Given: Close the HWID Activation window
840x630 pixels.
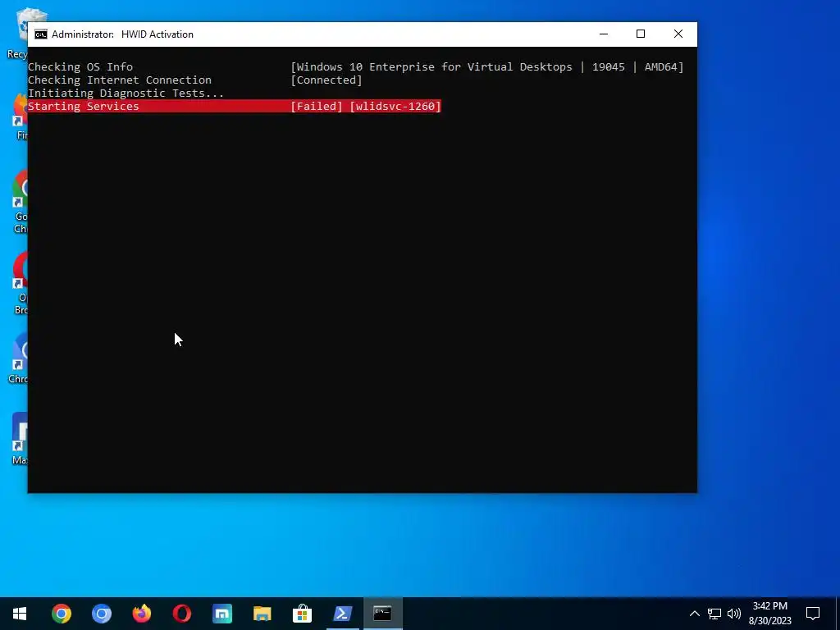Looking at the screenshot, I should point(678,34).
